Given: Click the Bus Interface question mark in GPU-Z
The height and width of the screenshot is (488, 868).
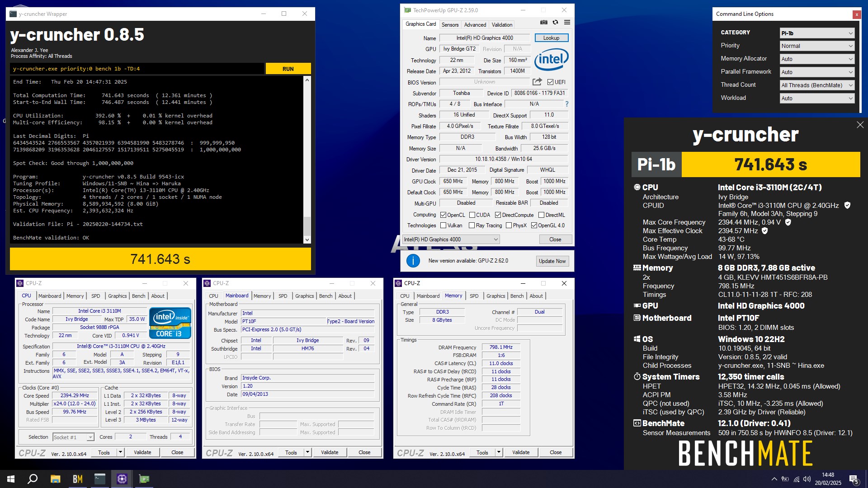Looking at the screenshot, I should point(566,104).
